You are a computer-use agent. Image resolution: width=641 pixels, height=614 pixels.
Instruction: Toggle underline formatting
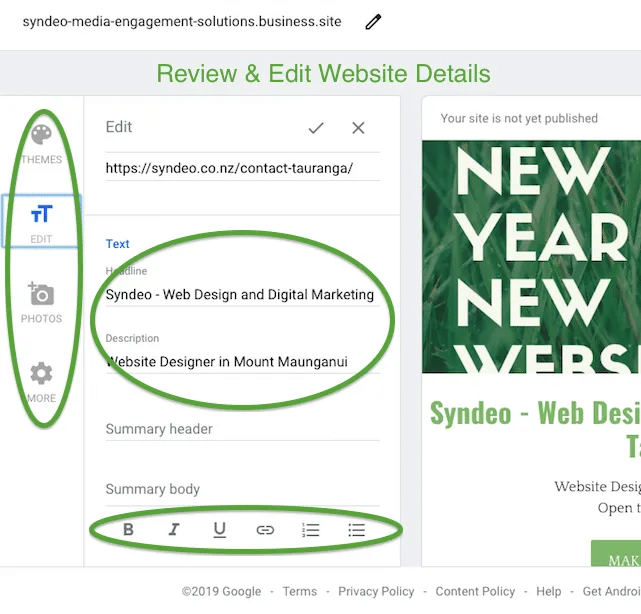point(220,530)
